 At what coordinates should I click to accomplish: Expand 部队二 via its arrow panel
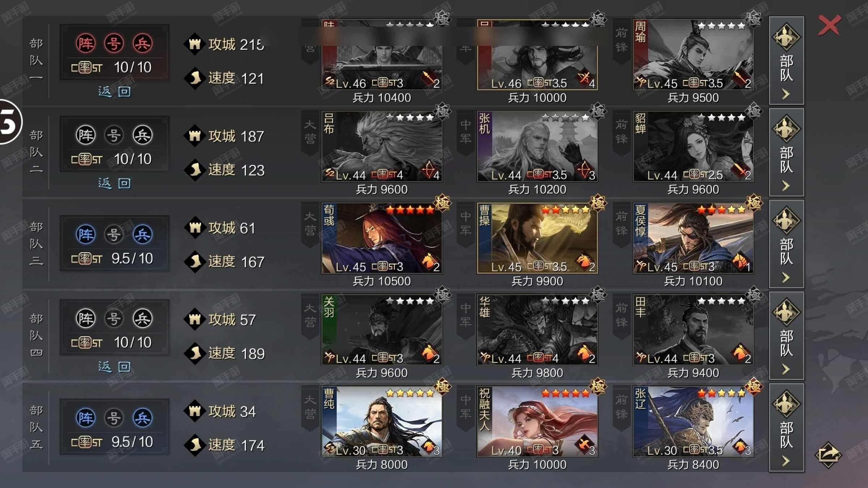pyautogui.click(x=786, y=152)
